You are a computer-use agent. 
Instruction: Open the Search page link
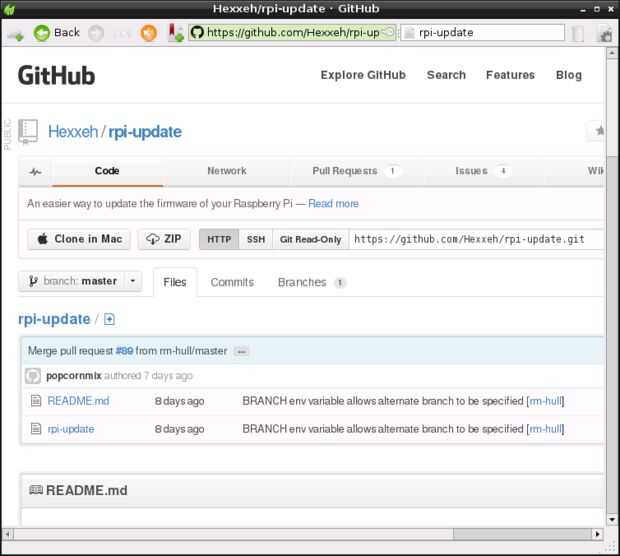pos(446,75)
